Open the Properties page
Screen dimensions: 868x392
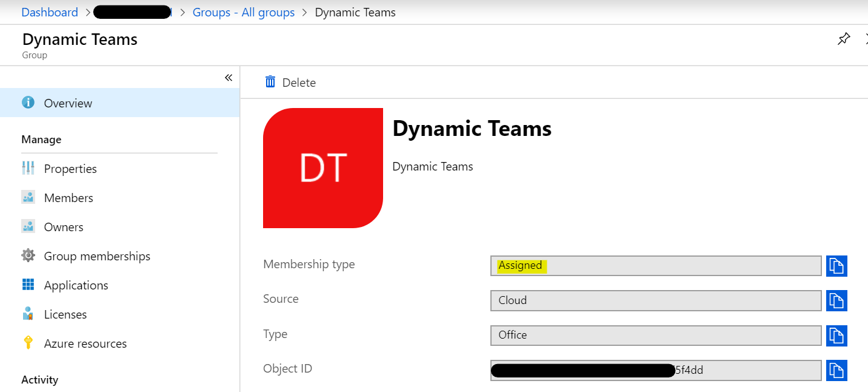click(x=70, y=169)
